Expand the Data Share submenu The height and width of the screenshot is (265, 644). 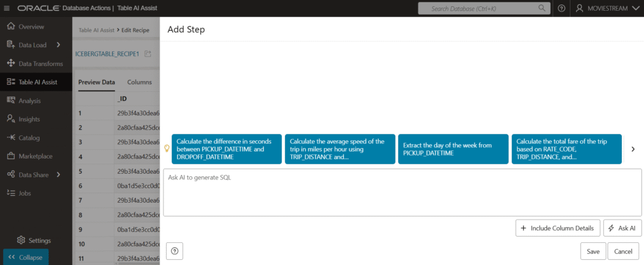[58, 174]
